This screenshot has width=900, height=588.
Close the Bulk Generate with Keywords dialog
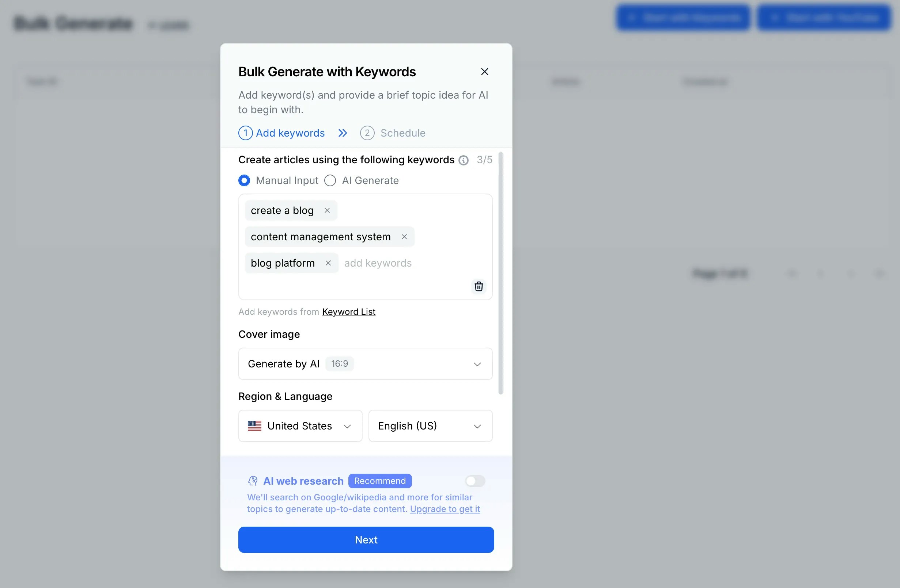484,72
